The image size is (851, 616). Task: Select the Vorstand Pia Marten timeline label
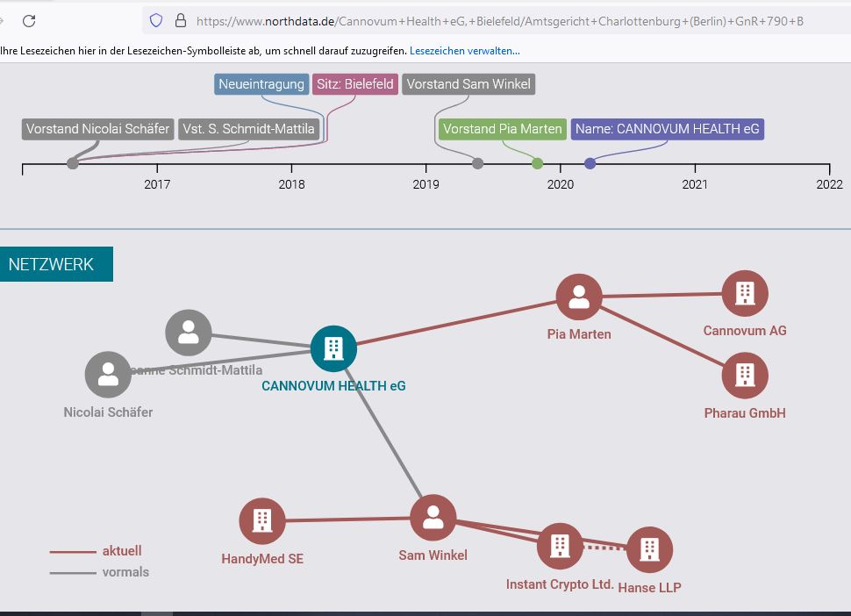[x=502, y=129]
